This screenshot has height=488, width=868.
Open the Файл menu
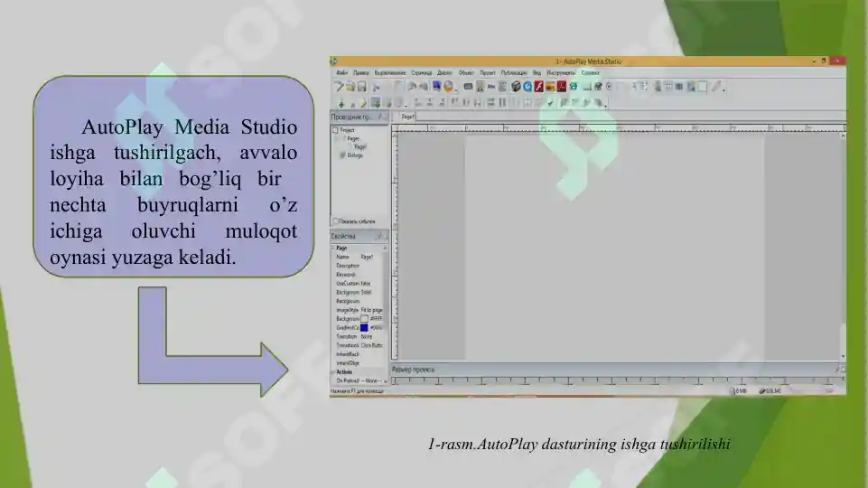coord(342,72)
